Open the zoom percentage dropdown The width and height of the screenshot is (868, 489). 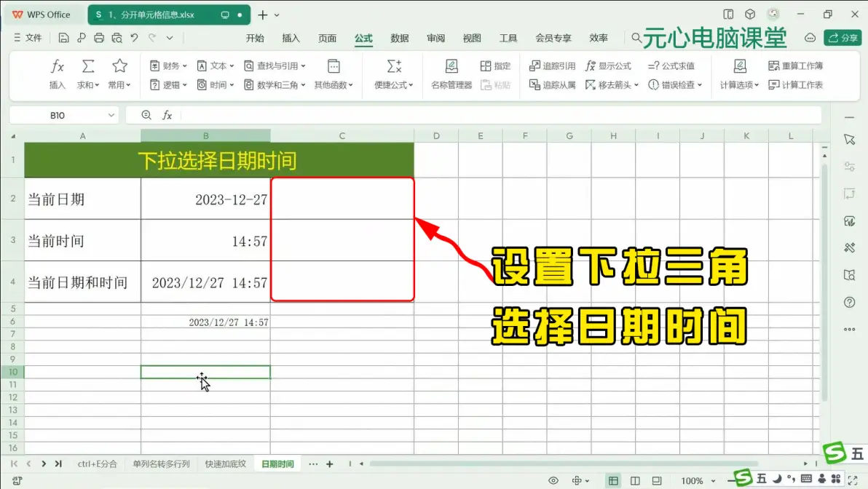[x=713, y=481]
